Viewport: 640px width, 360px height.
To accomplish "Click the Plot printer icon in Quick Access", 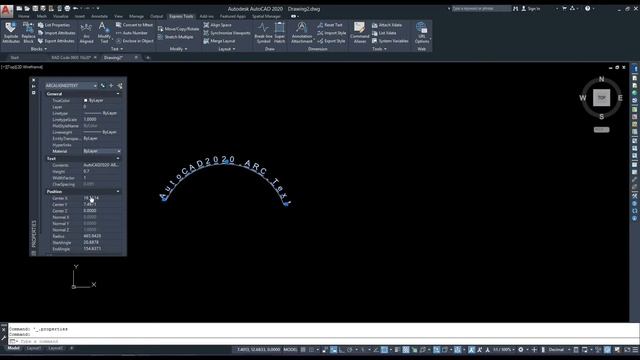I will coord(67,8).
